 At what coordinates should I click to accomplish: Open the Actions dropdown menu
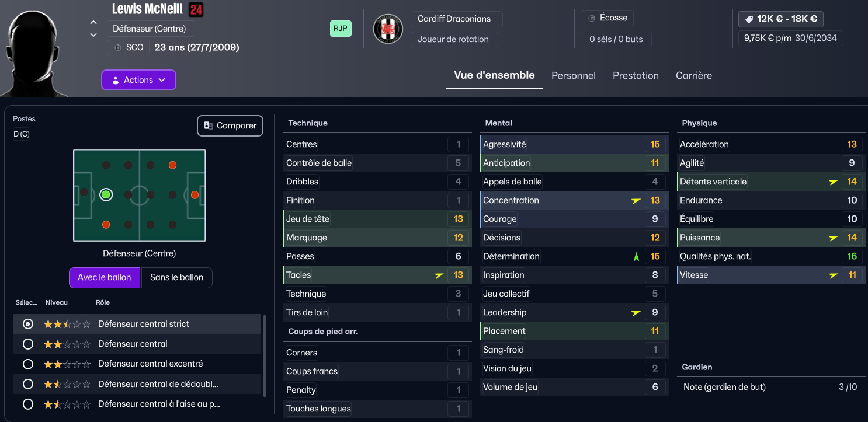[138, 80]
